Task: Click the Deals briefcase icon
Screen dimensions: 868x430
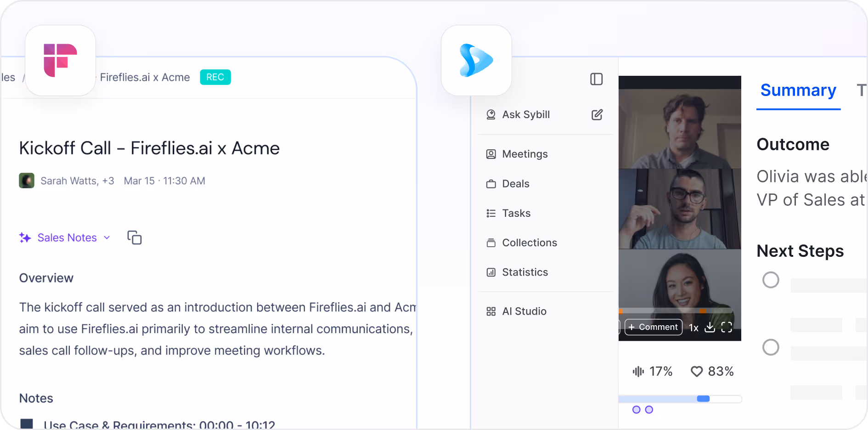Action: 491,184
